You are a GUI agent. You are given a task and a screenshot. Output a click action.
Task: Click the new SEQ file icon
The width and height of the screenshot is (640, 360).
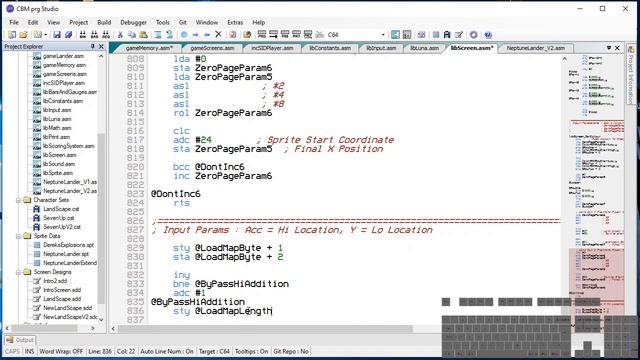tap(106, 35)
